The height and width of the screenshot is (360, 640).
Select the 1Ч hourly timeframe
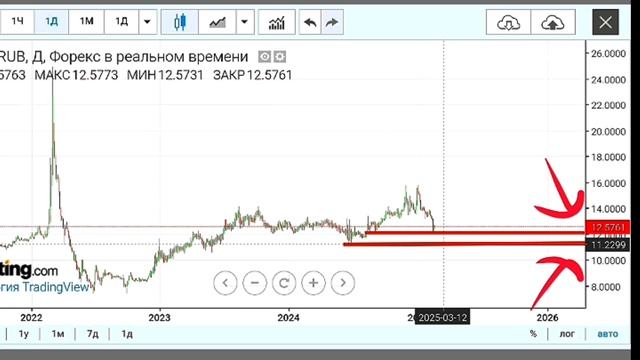[x=17, y=22]
